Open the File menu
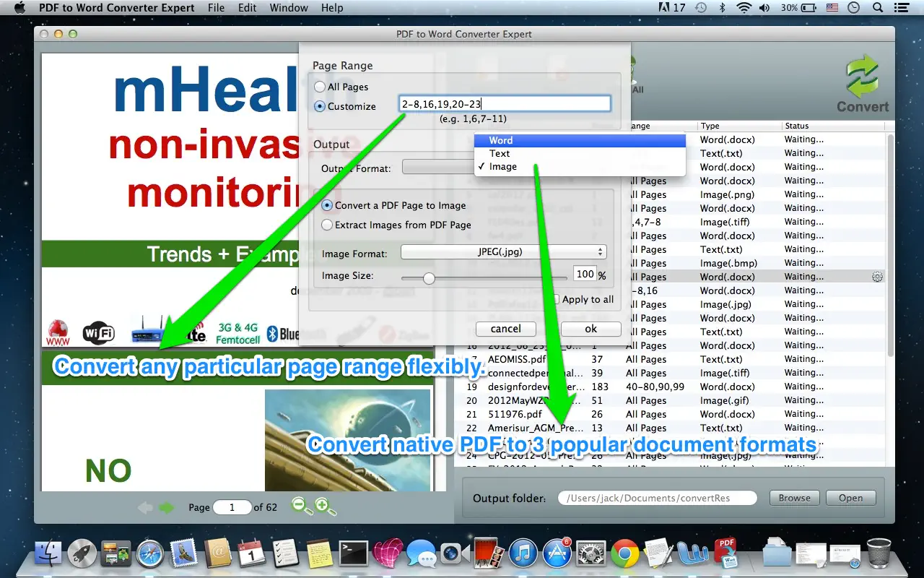This screenshot has width=924, height=578. pyautogui.click(x=216, y=8)
